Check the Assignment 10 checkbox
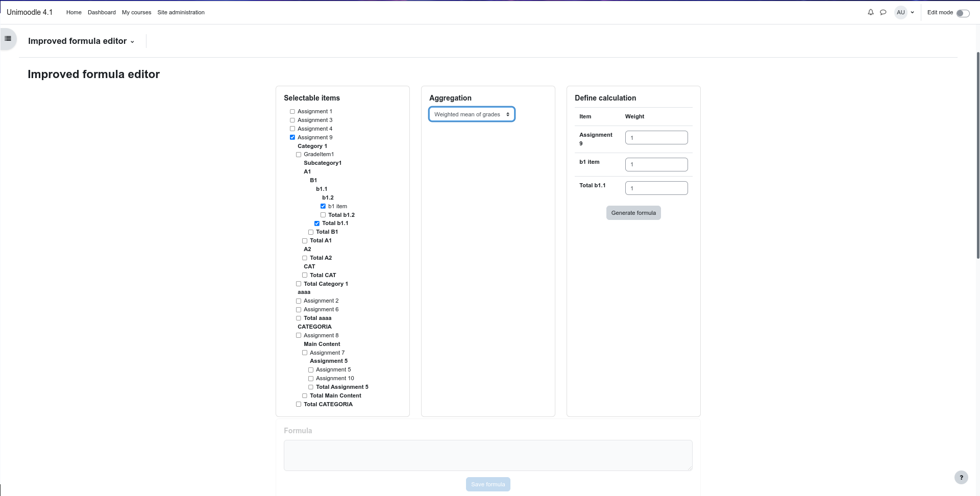Screen dimensions: 980x496 311,379
